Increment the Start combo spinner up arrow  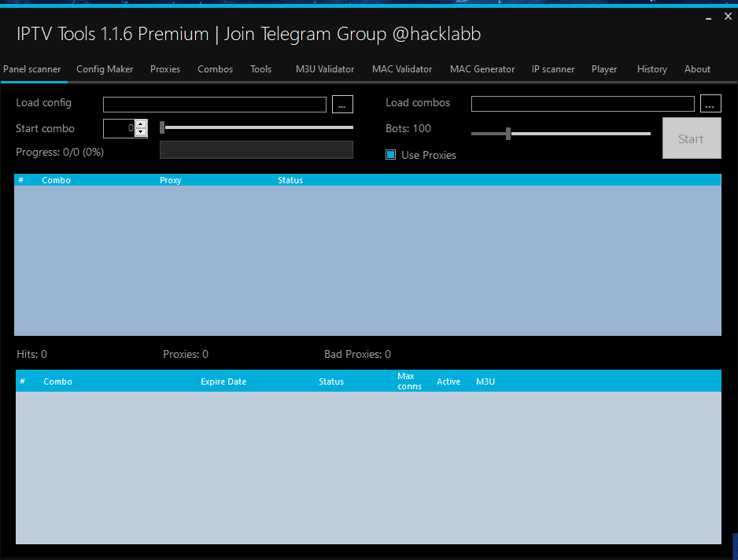coord(141,123)
